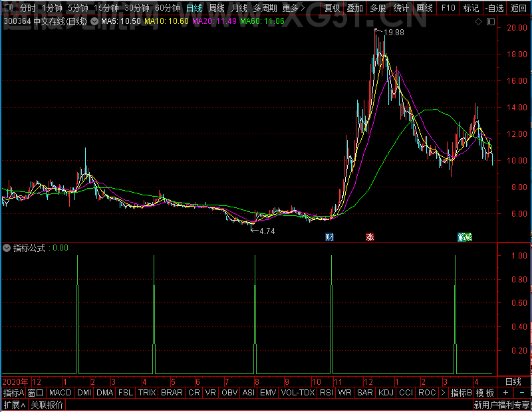This screenshot has width=532, height=412.
Task: Select the 5分钟 period
Action: (x=78, y=8)
